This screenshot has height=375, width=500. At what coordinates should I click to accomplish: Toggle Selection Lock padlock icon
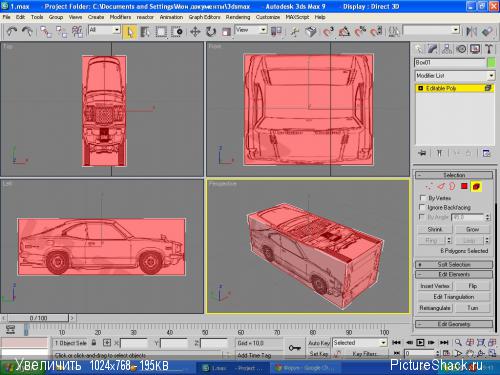tap(94, 343)
